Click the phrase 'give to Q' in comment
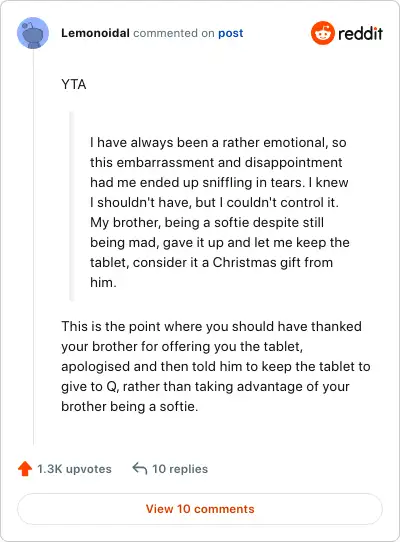The width and height of the screenshot is (400, 542). tap(89, 386)
